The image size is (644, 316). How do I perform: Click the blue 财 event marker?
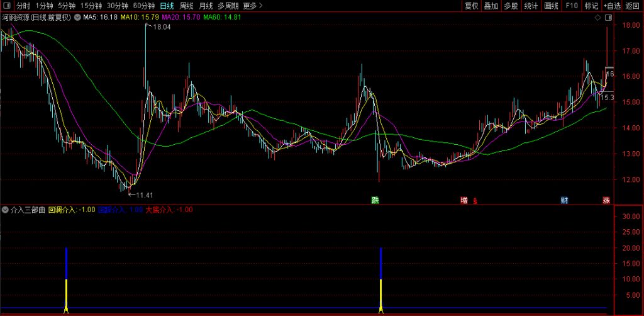[565, 200]
